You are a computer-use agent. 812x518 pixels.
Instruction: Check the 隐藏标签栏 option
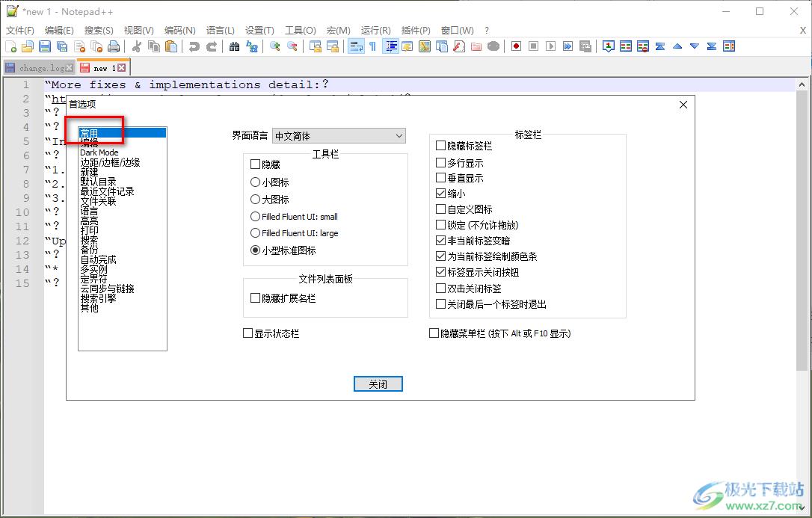[464, 146]
